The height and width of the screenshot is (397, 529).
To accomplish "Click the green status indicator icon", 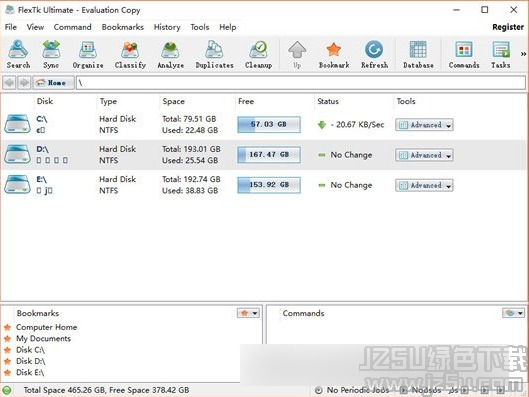I will click(x=7, y=390).
